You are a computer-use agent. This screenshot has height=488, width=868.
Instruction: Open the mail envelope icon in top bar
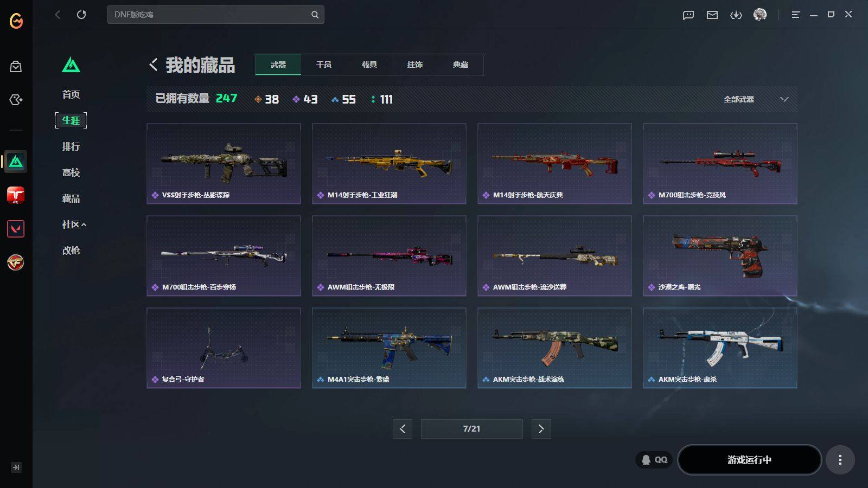[x=712, y=15]
